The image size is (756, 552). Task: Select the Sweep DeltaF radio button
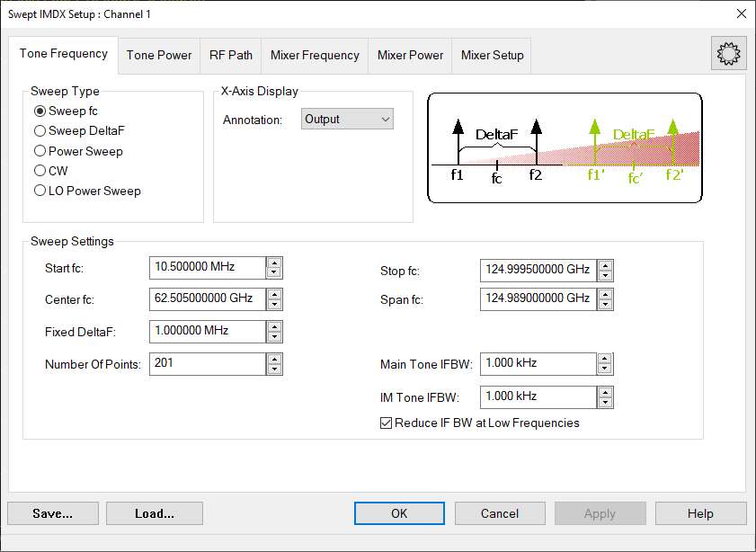40,131
